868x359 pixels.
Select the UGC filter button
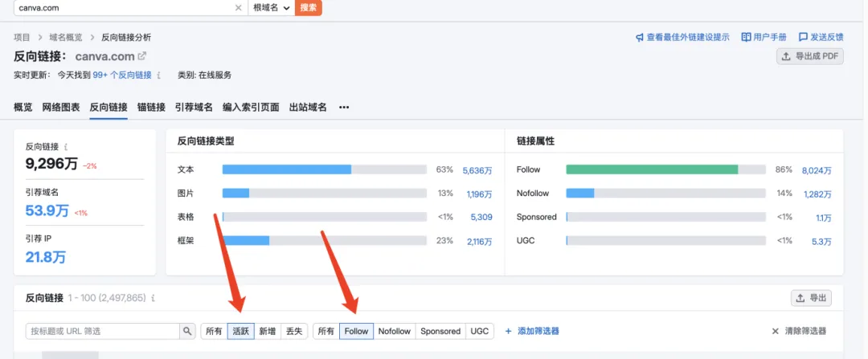(x=479, y=332)
